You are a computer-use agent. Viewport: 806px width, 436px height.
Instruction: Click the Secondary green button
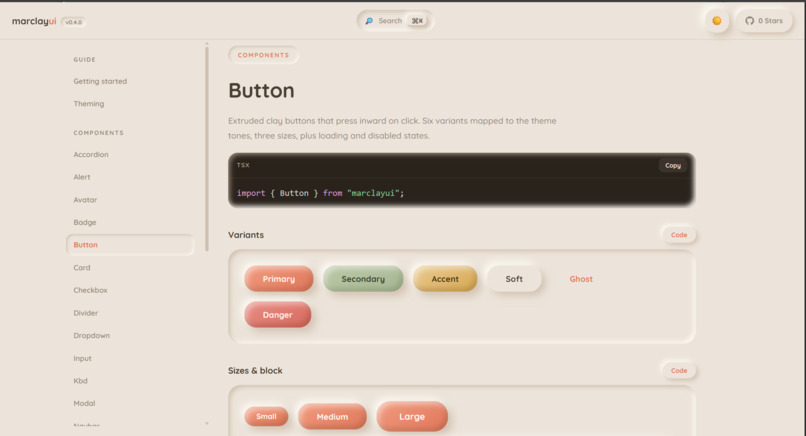[363, 279]
